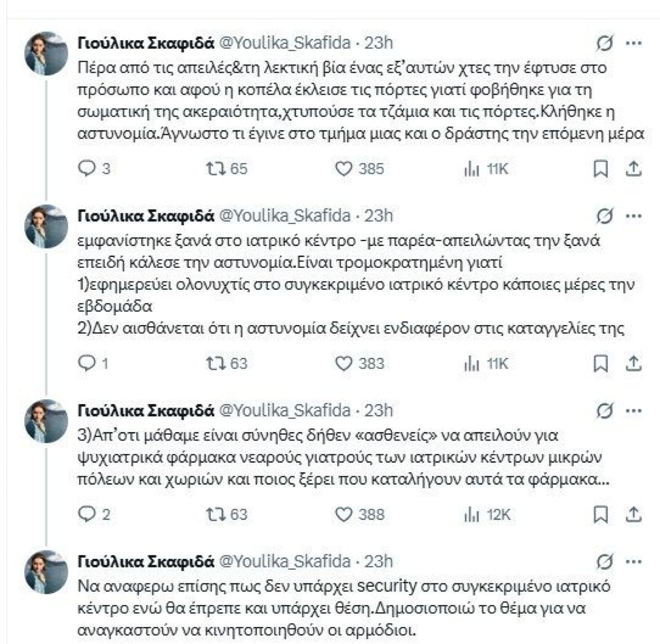This screenshot has height=644, width=660.
Task: Click the profile avatar of the last tweet
Action: [47, 569]
